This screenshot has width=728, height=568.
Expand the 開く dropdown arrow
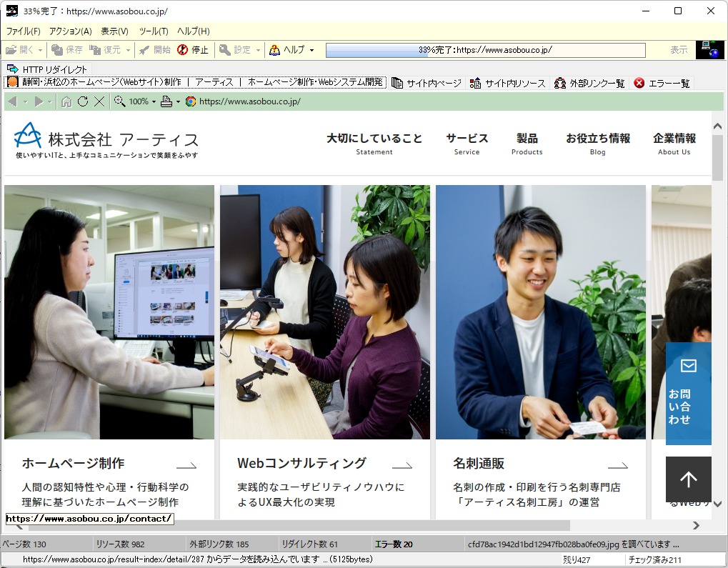[x=41, y=50]
